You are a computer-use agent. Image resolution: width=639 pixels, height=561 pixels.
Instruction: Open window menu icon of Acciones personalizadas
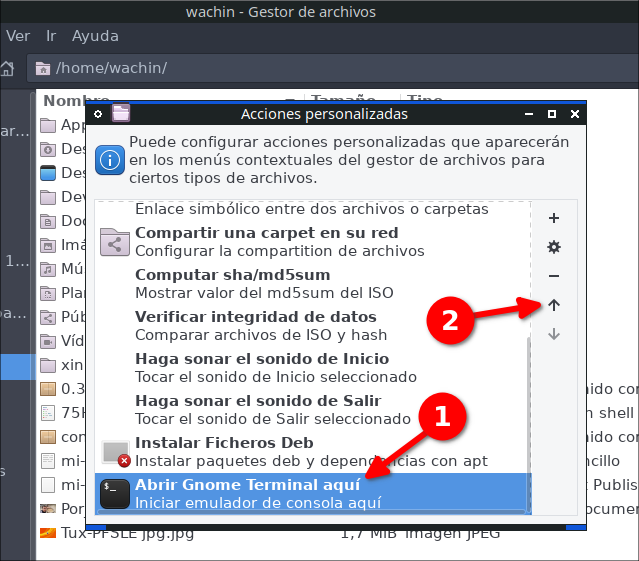coord(98,114)
